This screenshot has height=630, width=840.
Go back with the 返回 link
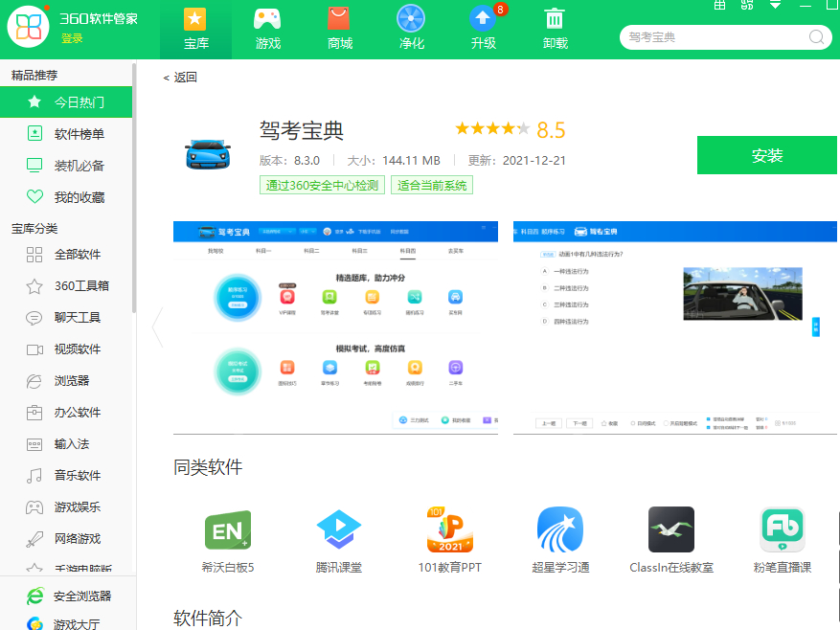180,78
